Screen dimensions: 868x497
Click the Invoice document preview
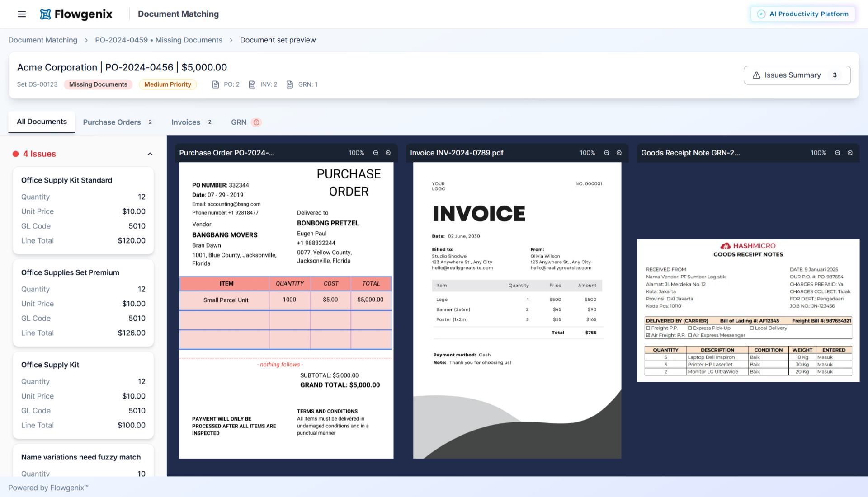coord(517,310)
